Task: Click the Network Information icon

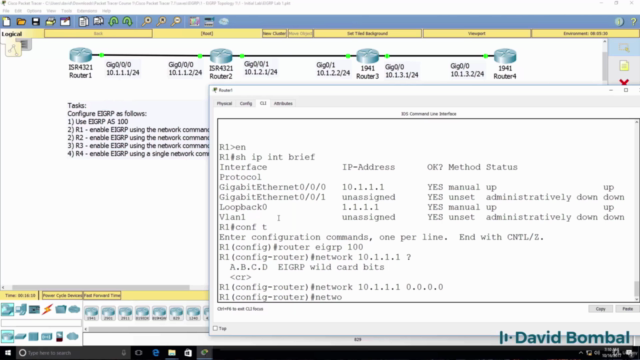Action: pyautogui.click(x=619, y=22)
